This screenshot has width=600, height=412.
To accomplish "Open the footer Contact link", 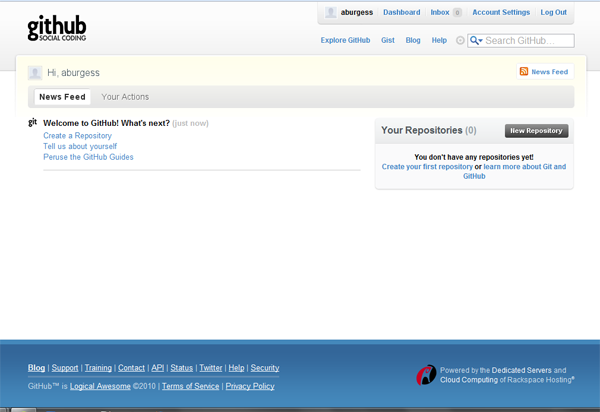I will click(131, 368).
